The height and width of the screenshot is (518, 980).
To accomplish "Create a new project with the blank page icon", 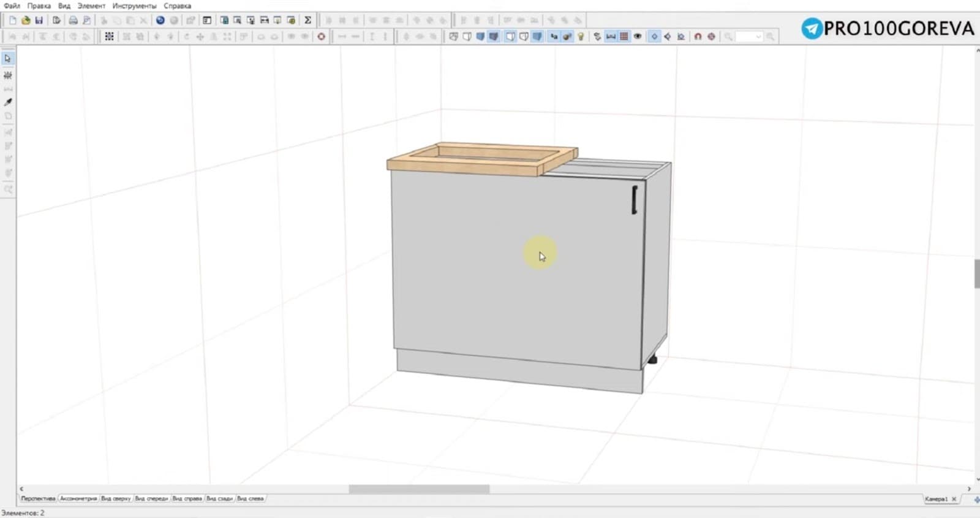I will click(12, 20).
